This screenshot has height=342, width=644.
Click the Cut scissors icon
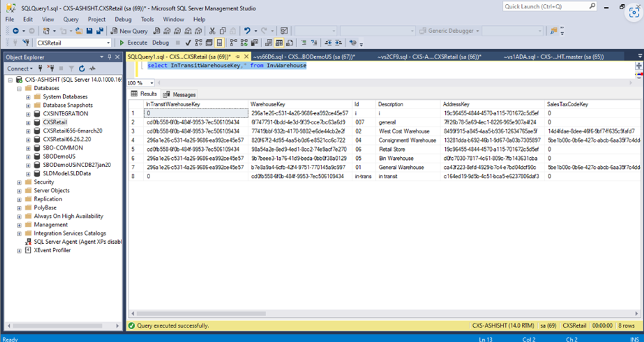point(212,31)
